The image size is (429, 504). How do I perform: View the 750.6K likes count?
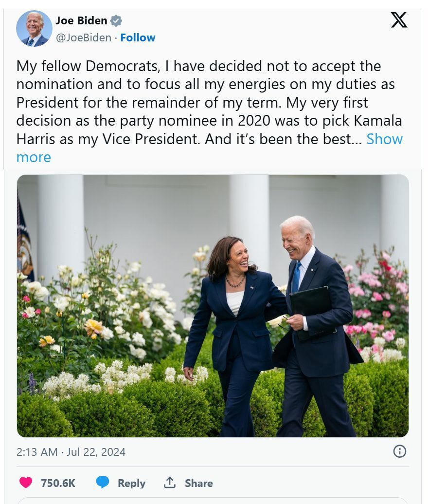click(x=58, y=483)
